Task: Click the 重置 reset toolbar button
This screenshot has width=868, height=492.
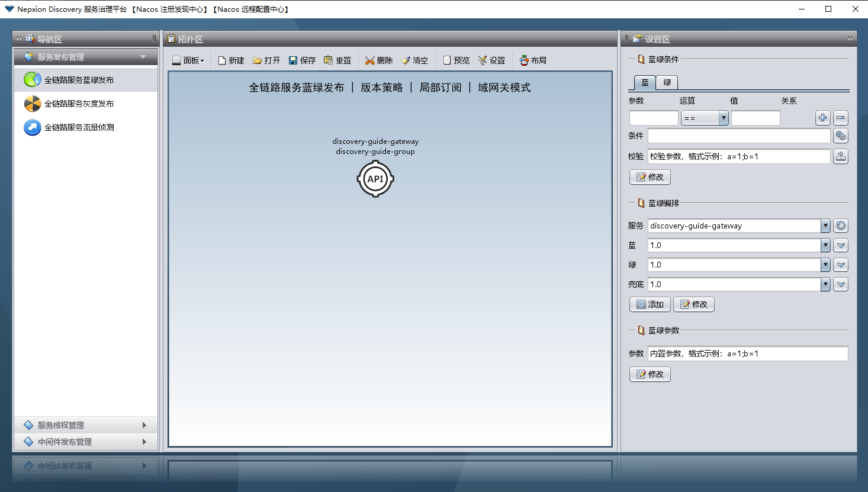Action: 337,60
